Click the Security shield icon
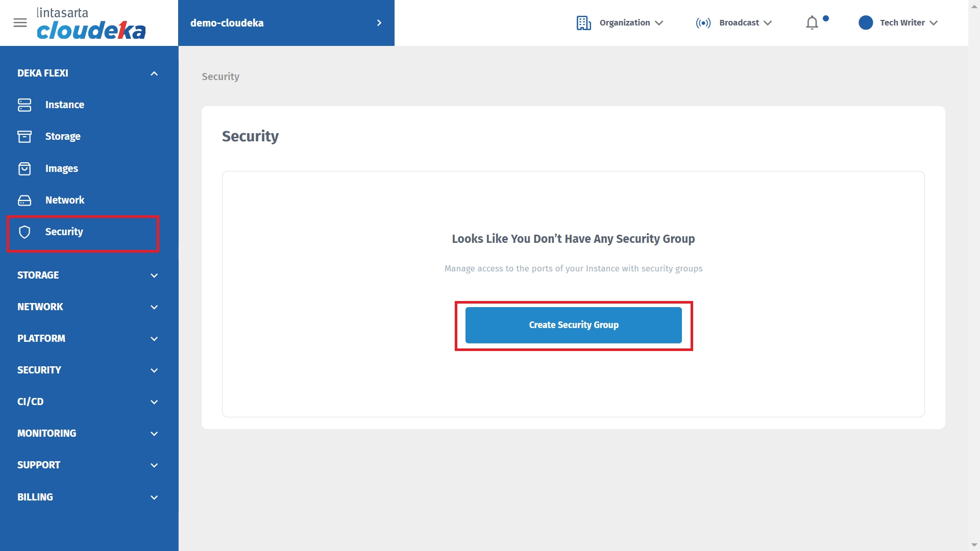The width and height of the screenshot is (980, 551). pos(24,232)
